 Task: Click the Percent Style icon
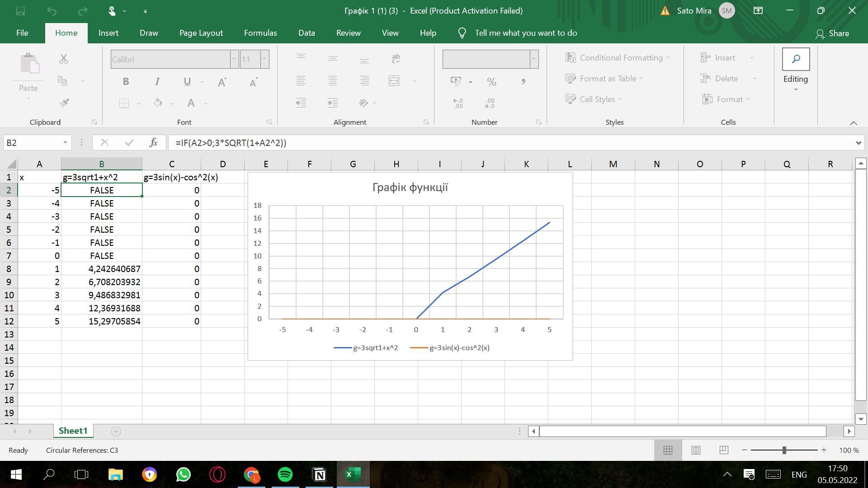coord(491,82)
